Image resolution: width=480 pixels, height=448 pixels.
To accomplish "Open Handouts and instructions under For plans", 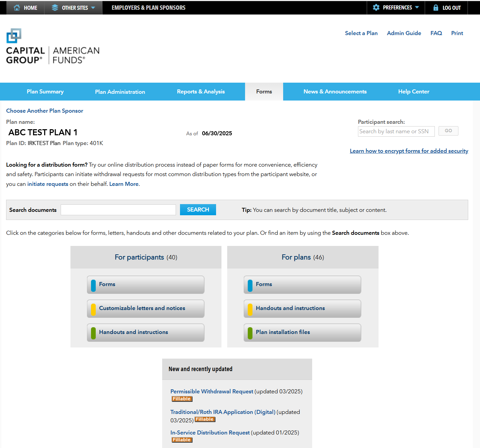I will coord(302,308).
